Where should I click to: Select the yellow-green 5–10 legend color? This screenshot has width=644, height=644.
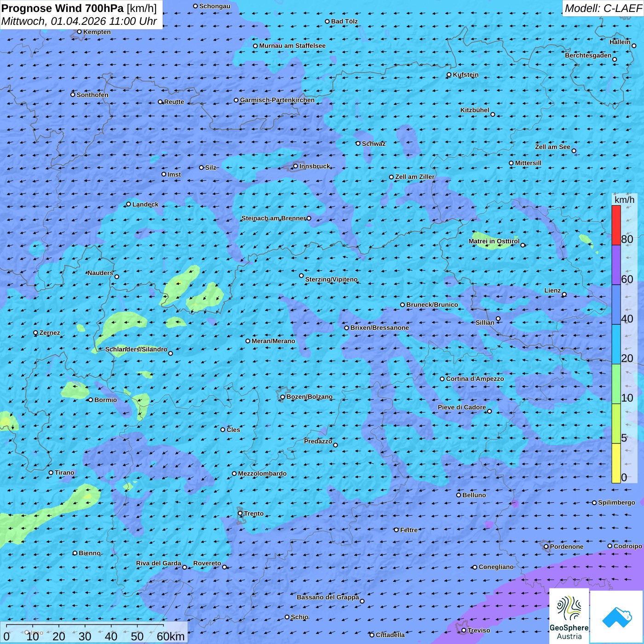point(616,424)
